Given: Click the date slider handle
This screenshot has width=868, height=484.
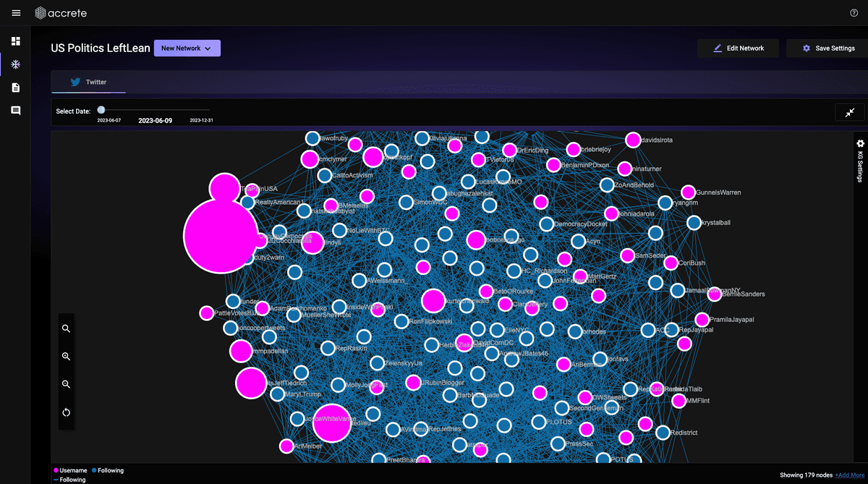Looking at the screenshot, I should [x=101, y=110].
